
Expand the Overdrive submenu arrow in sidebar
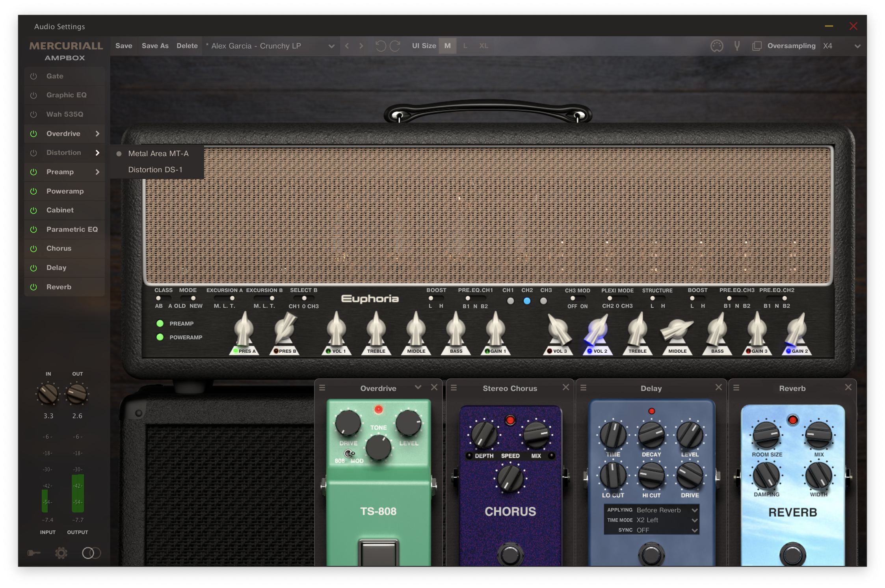tap(97, 134)
